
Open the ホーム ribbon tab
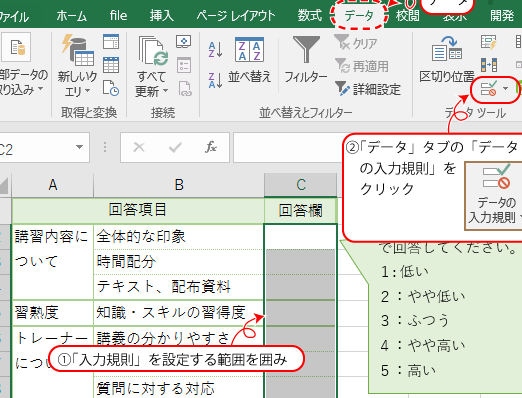[71, 16]
